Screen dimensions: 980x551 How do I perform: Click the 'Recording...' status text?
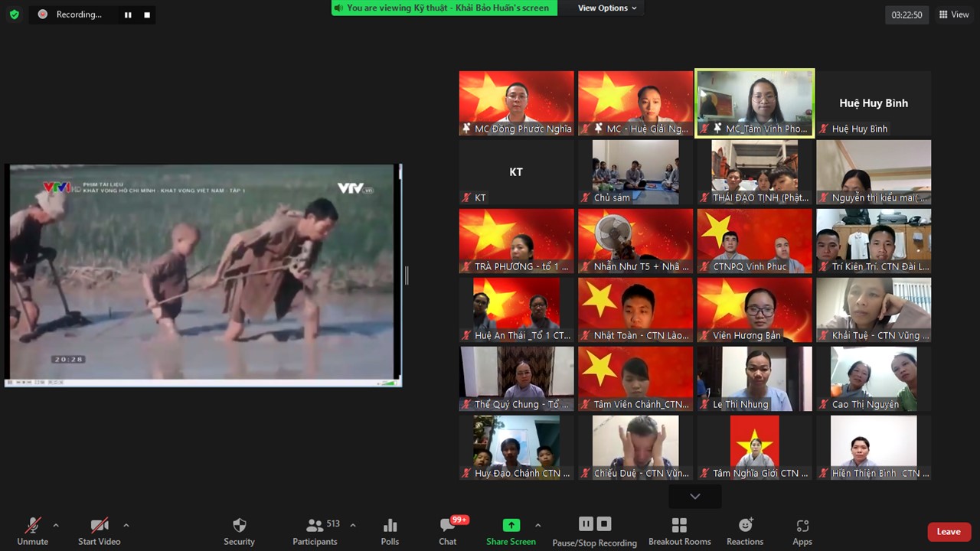tap(79, 15)
